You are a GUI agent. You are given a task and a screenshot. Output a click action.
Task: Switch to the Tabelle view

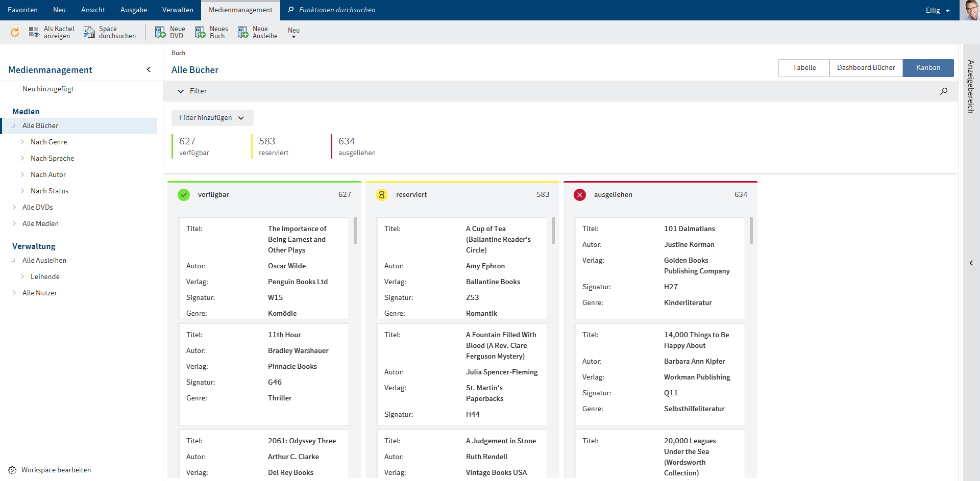click(x=803, y=67)
